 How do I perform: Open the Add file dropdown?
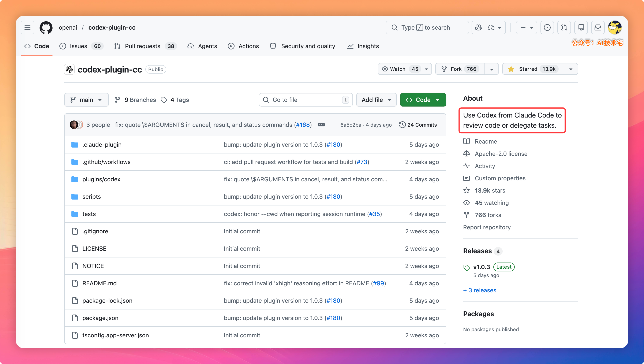tap(376, 100)
